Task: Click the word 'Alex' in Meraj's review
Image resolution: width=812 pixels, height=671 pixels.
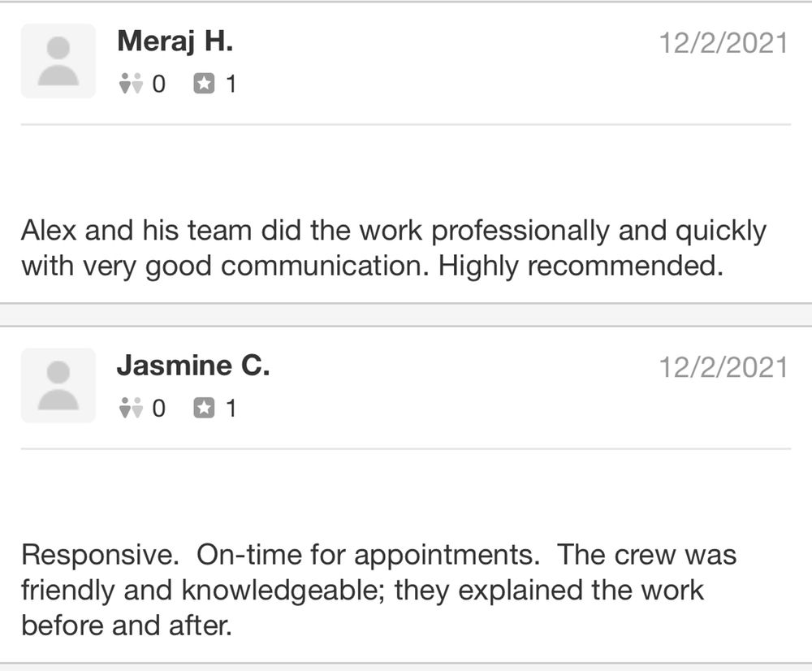Action: pos(49,232)
